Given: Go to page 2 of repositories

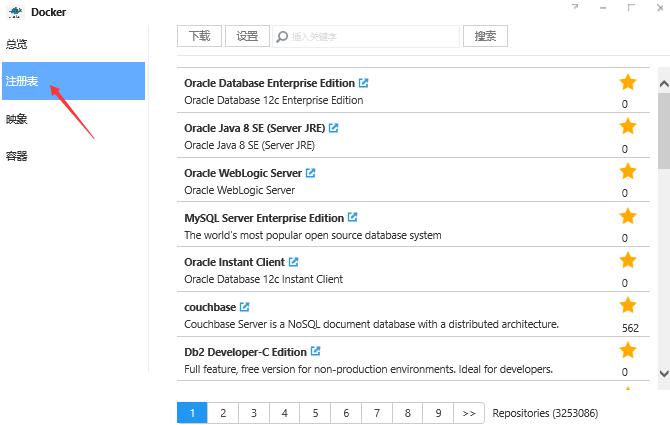Looking at the screenshot, I should (223, 413).
